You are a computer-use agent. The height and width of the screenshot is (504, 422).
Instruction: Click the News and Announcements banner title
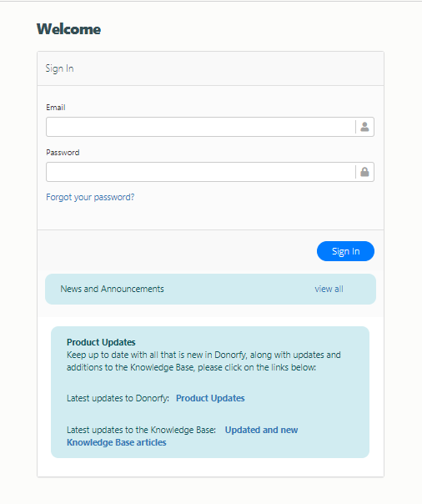click(112, 289)
